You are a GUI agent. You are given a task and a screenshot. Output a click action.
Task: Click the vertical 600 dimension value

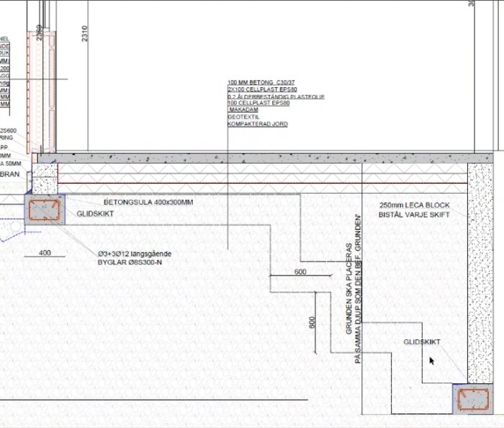[312, 323]
